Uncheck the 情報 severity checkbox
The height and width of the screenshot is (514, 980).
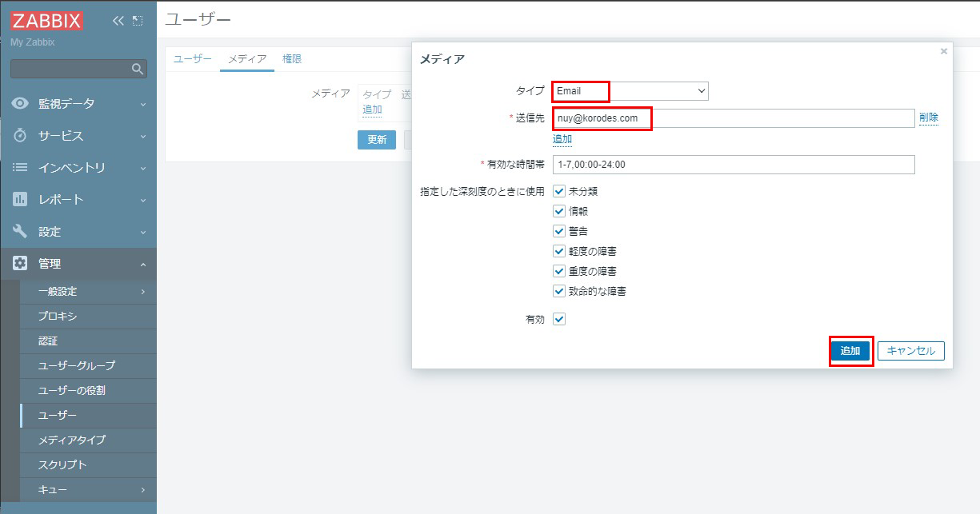559,212
